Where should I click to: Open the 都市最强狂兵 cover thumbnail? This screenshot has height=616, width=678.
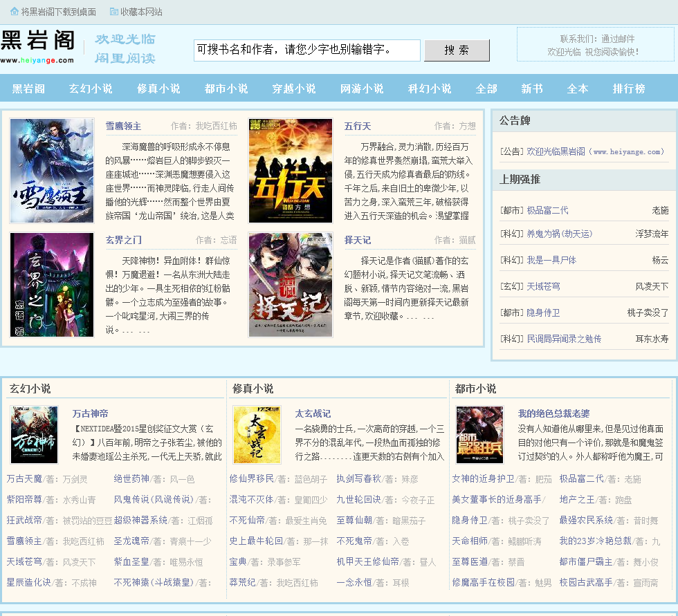click(480, 435)
